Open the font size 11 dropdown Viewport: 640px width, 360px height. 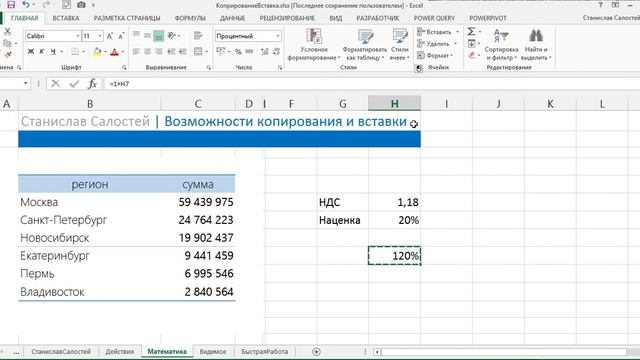[x=100, y=36]
